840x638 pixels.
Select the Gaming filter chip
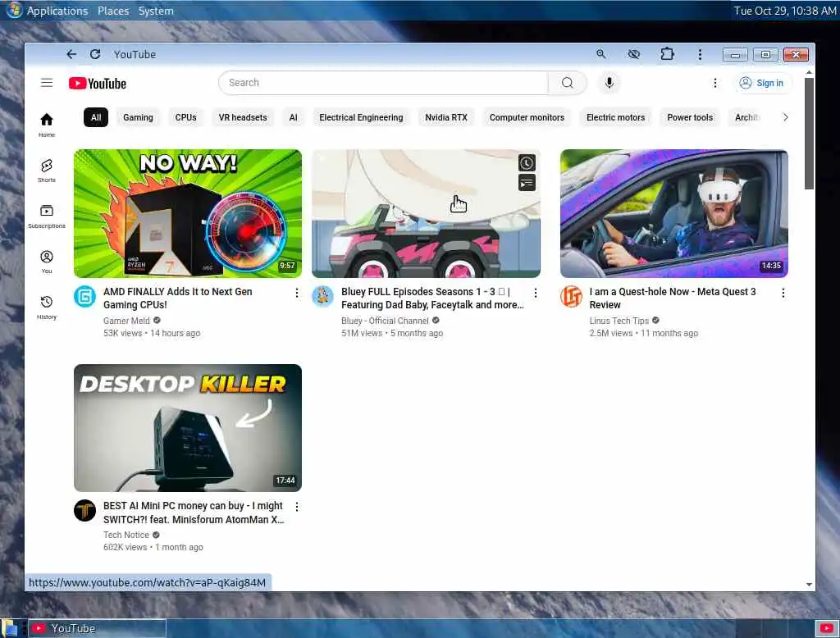[138, 117]
